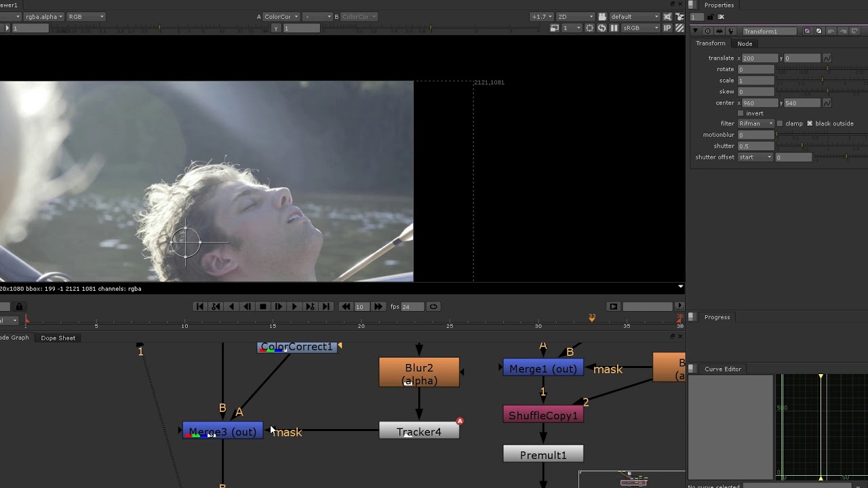
Task: Select ColorCorrect1 node
Action: [x=297, y=347]
